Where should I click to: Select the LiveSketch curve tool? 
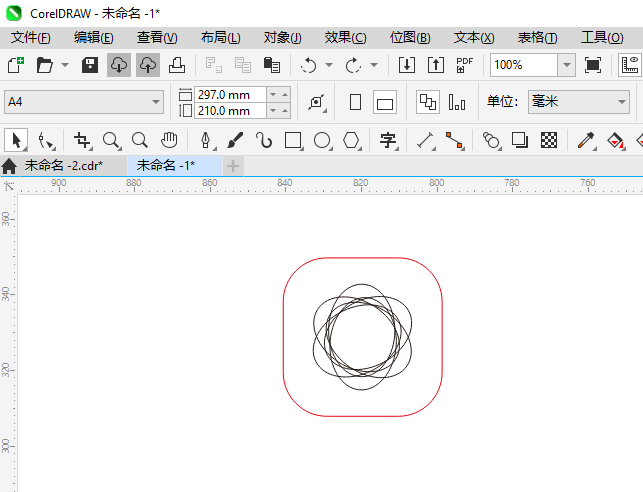[x=264, y=140]
